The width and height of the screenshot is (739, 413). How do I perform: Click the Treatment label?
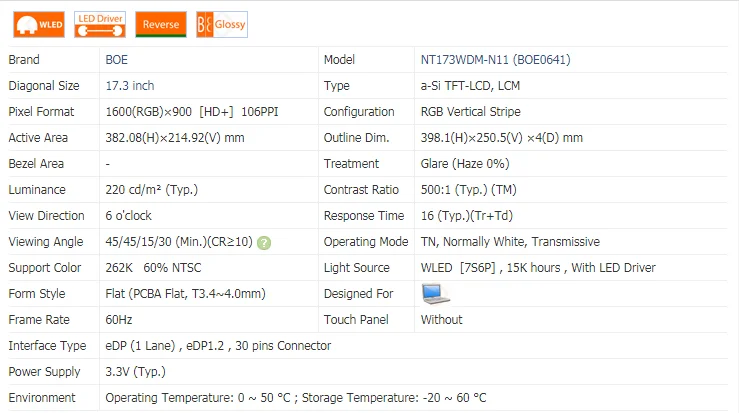[351, 164]
